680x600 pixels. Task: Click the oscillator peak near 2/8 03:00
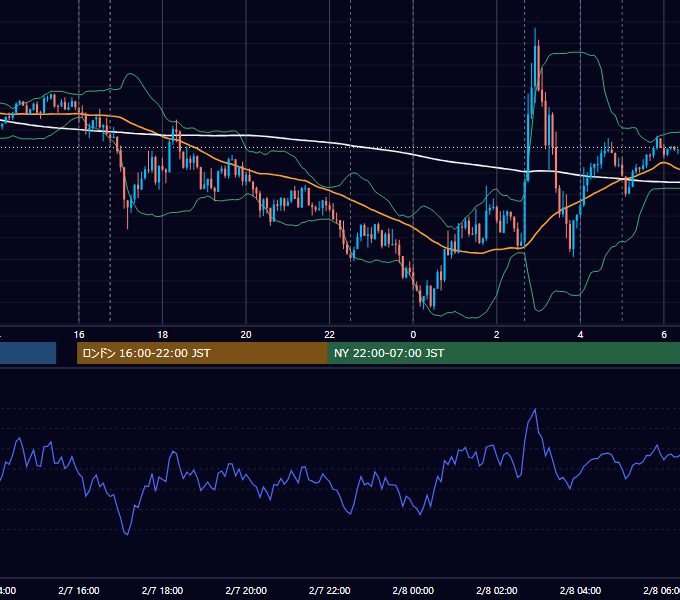click(x=535, y=409)
